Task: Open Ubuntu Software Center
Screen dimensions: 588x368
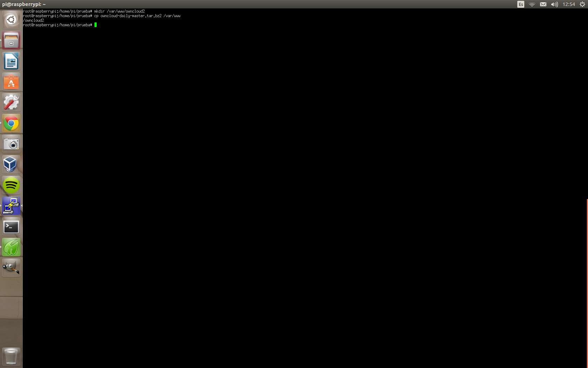Action: (11, 82)
